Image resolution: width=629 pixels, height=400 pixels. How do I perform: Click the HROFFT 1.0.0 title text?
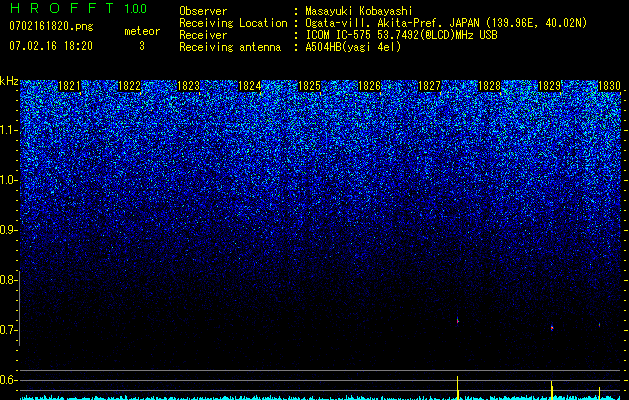pyautogui.click(x=78, y=8)
